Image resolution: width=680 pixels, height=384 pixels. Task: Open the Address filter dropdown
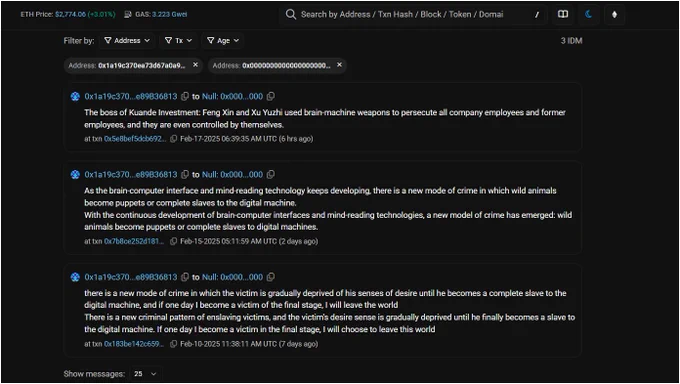point(127,40)
